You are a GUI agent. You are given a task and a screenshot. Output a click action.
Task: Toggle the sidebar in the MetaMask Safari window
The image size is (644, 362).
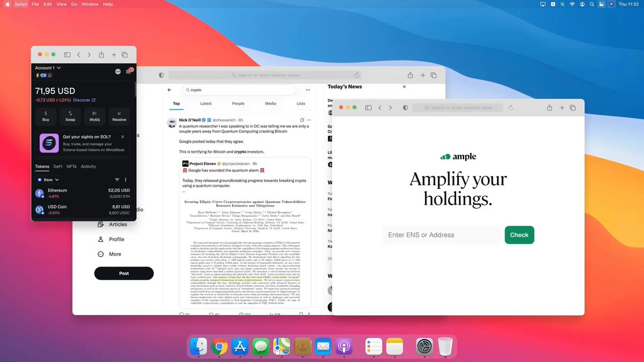(67, 55)
